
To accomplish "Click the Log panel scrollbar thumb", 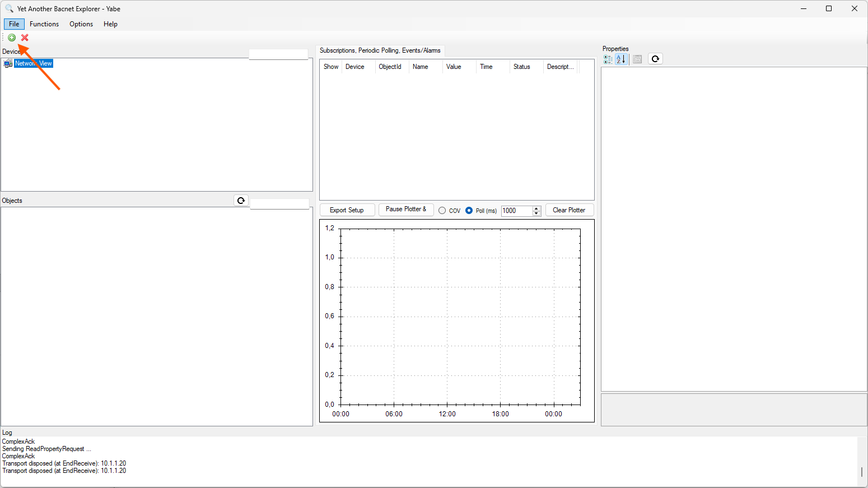I will pyautogui.click(x=862, y=472).
